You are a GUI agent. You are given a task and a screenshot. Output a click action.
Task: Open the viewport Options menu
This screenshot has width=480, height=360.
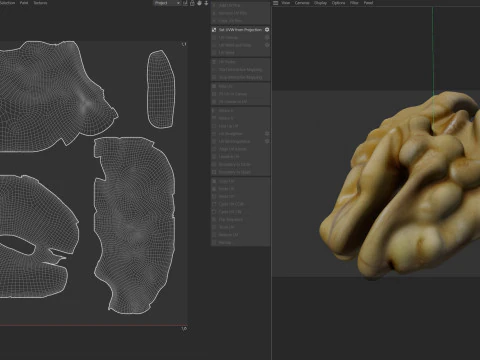pyautogui.click(x=338, y=3)
